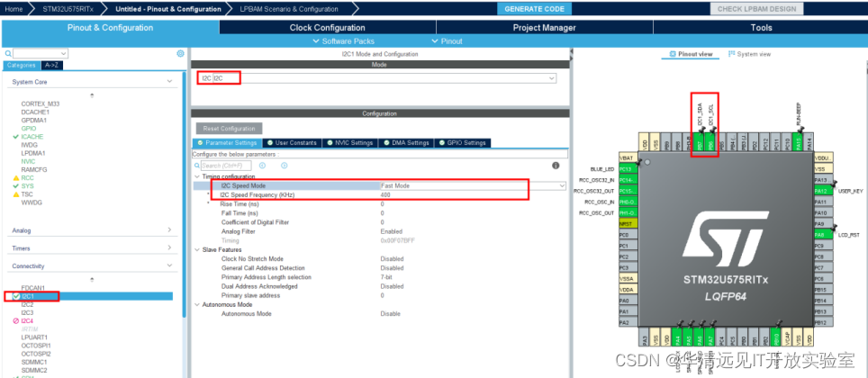Select the PB10 pin on chip bottom
The width and height of the screenshot is (868, 378).
pyautogui.click(x=776, y=337)
